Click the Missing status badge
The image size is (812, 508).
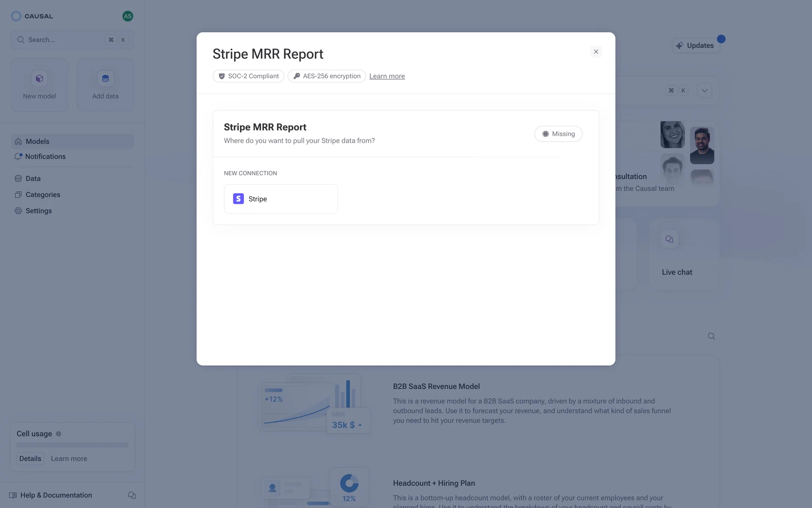coord(558,134)
